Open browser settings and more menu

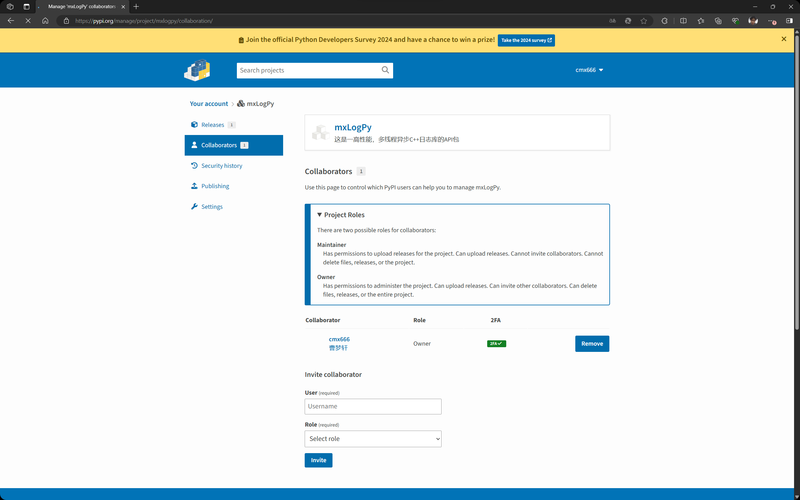tap(772, 21)
